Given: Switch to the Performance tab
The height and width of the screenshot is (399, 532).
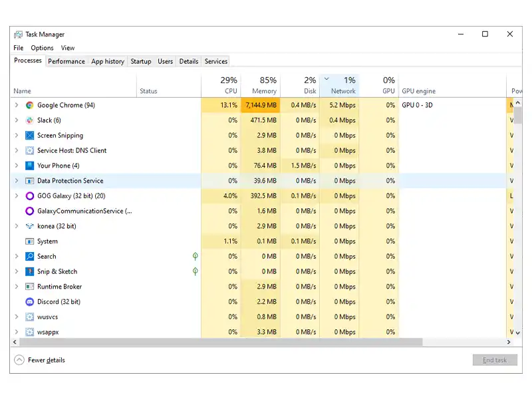Looking at the screenshot, I should coord(66,61).
